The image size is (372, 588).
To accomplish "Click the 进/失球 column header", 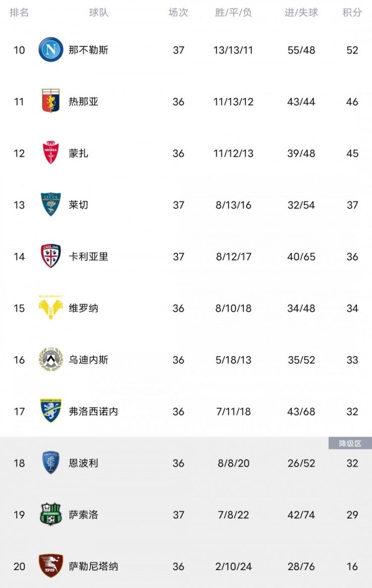I will click(x=301, y=12).
